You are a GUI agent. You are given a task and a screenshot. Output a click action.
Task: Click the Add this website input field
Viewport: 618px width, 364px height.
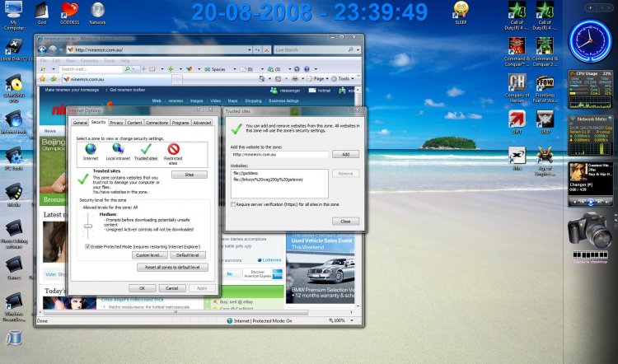click(279, 154)
